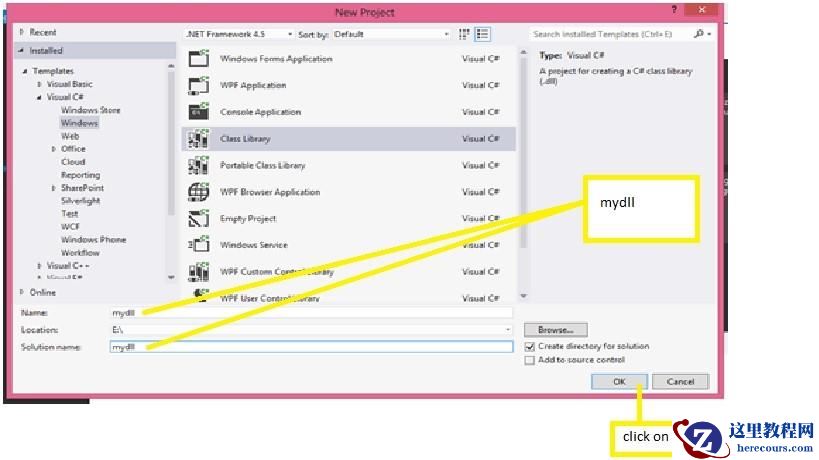Click the Cancel button
This screenshot has height=460, width=819.
click(680, 382)
